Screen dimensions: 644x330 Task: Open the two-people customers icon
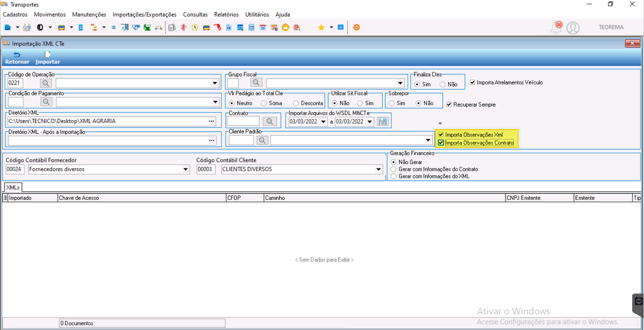[x=27, y=27]
